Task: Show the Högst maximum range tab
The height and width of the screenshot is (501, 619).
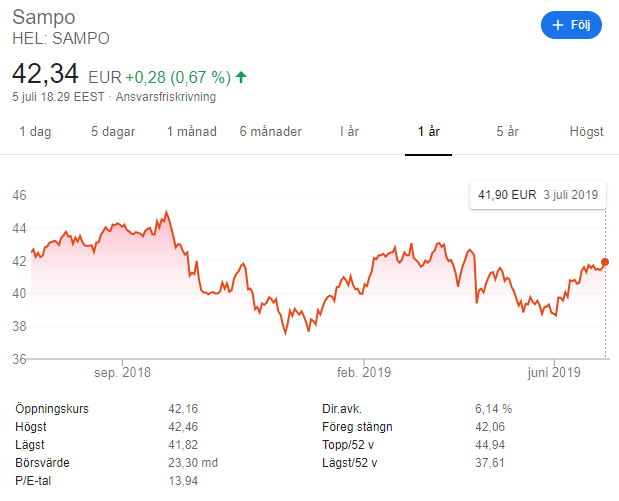Action: [587, 131]
